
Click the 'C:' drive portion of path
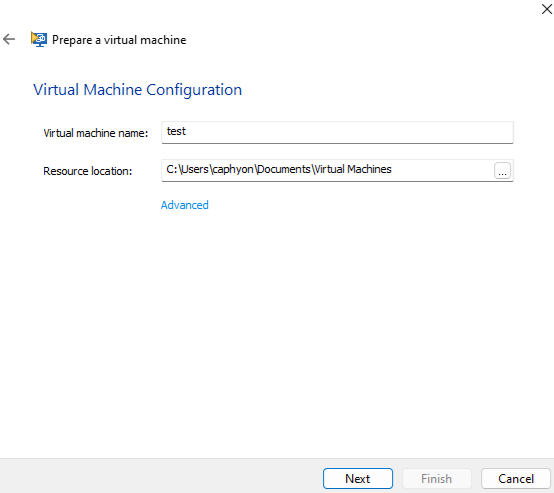pos(172,169)
